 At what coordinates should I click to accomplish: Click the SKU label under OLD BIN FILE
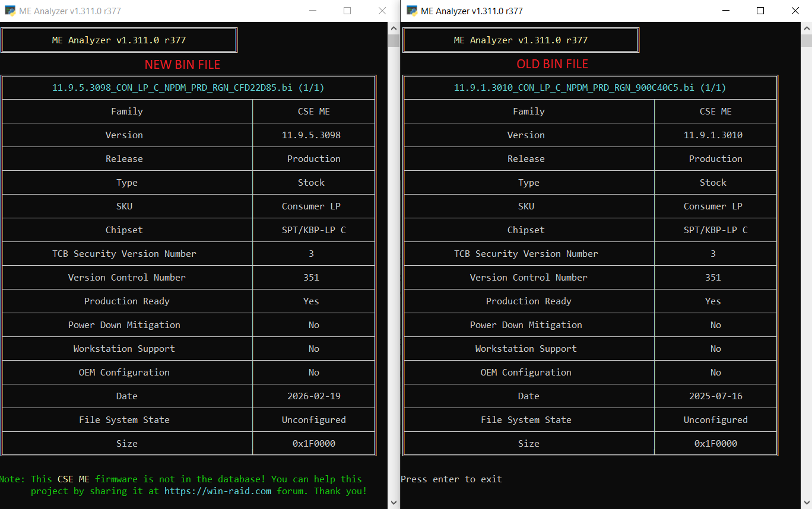tap(526, 206)
